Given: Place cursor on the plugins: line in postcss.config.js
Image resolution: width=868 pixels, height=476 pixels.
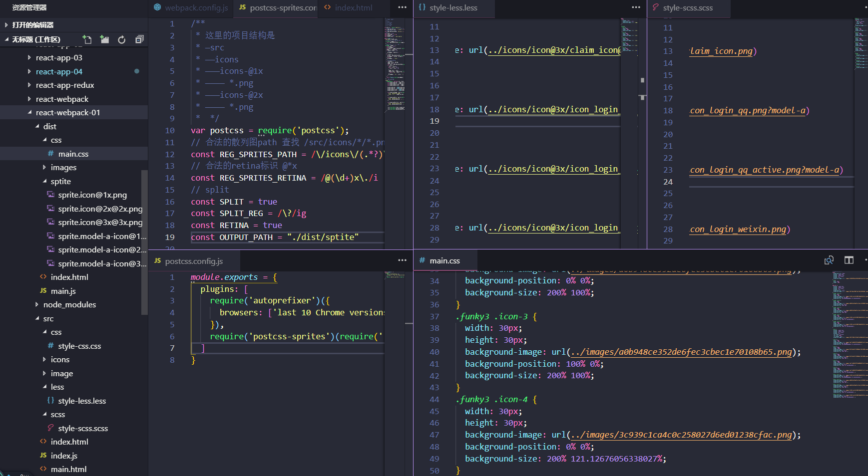Looking at the screenshot, I should [224, 289].
